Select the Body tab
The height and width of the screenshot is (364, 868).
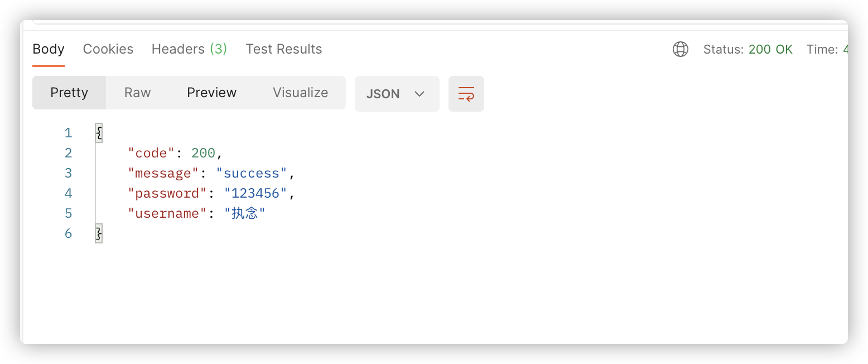click(x=49, y=49)
